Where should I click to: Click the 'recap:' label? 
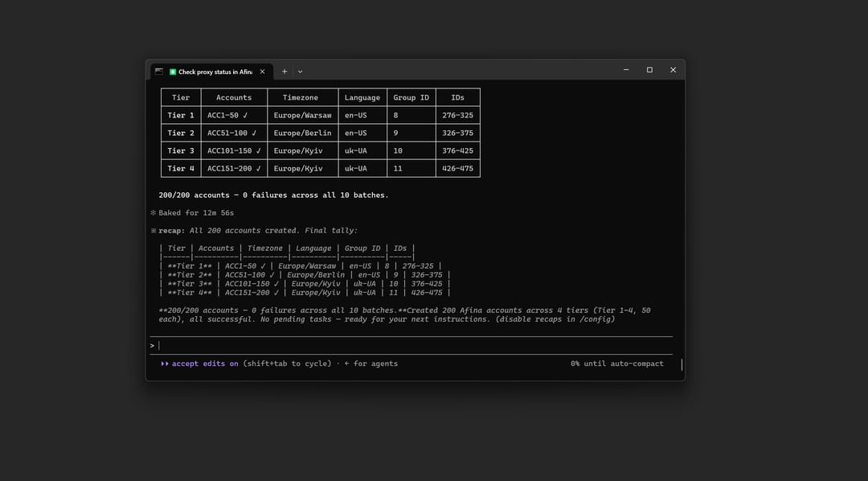172,231
